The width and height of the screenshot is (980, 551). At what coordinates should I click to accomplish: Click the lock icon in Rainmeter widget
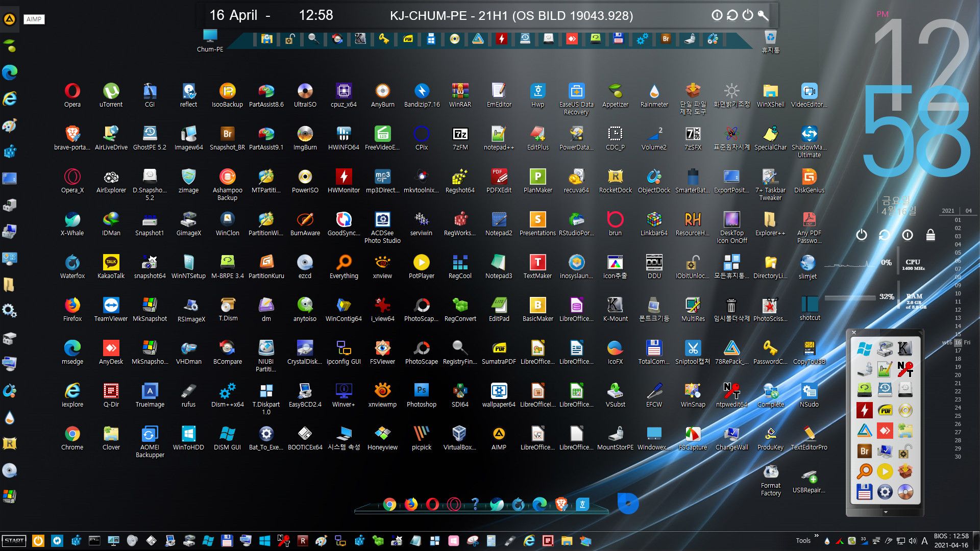pos(930,235)
